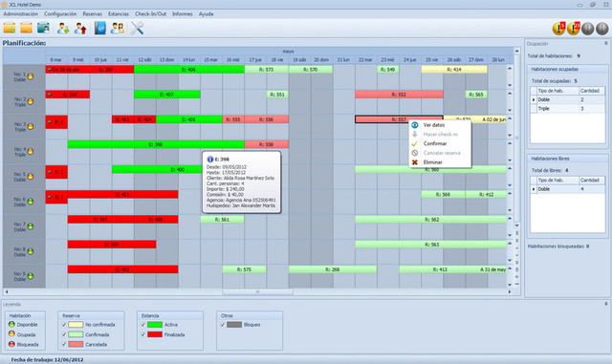Uncheck the No confirmada reservation checkbox
This screenshot has height=364, width=612.
(64, 325)
